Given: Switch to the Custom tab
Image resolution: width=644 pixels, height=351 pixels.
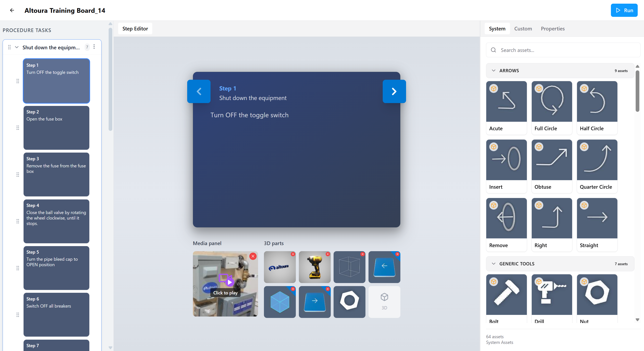Looking at the screenshot, I should (x=523, y=28).
